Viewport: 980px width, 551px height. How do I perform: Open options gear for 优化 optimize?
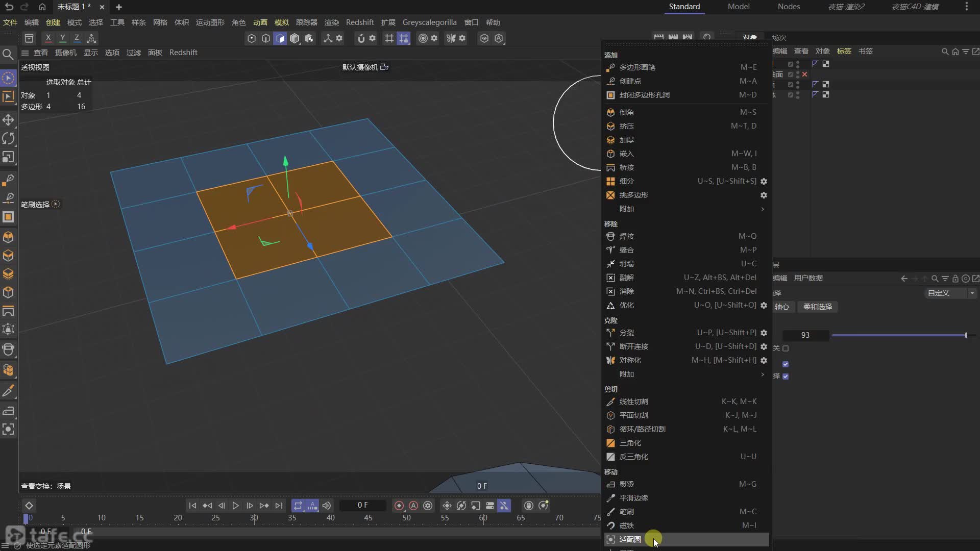click(x=764, y=305)
